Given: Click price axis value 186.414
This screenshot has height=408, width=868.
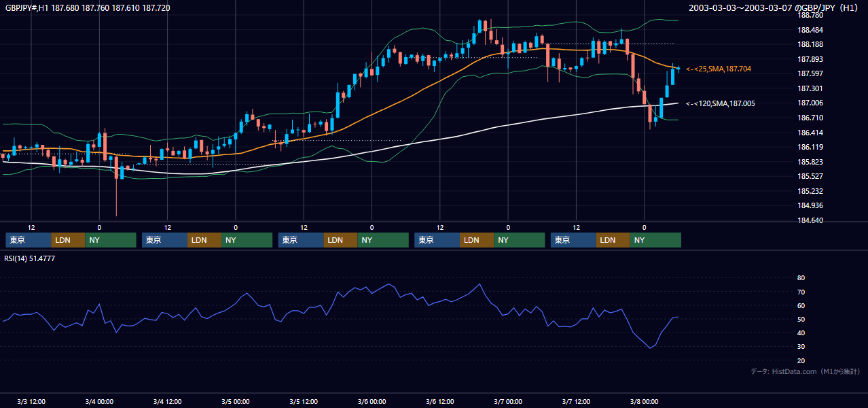Looking at the screenshot, I should point(810,133).
